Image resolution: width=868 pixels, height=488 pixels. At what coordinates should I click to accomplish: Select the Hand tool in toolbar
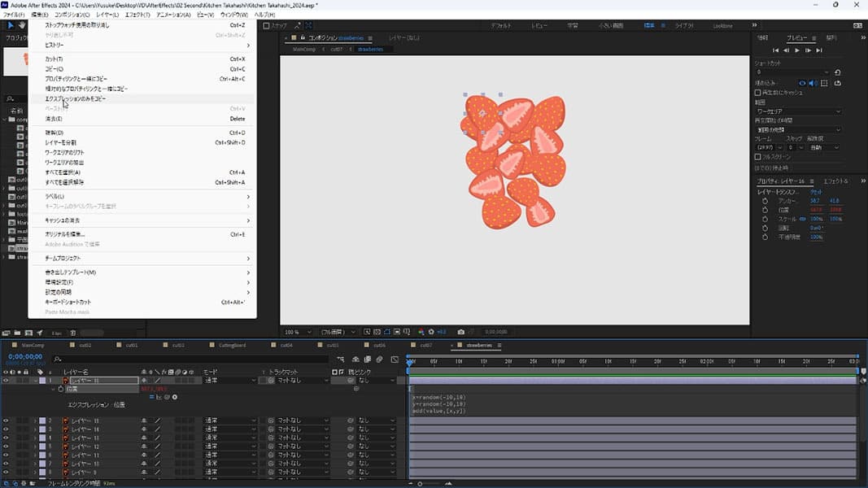(22, 26)
